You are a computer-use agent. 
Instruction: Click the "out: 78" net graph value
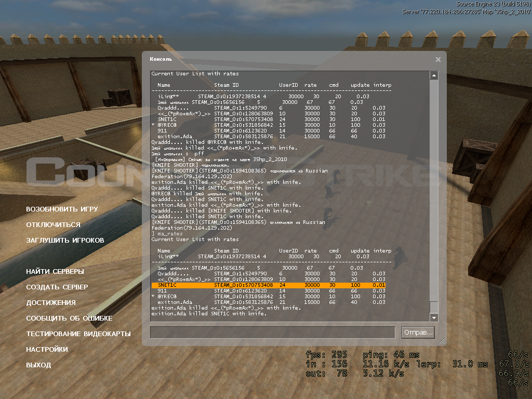pyautogui.click(x=326, y=374)
